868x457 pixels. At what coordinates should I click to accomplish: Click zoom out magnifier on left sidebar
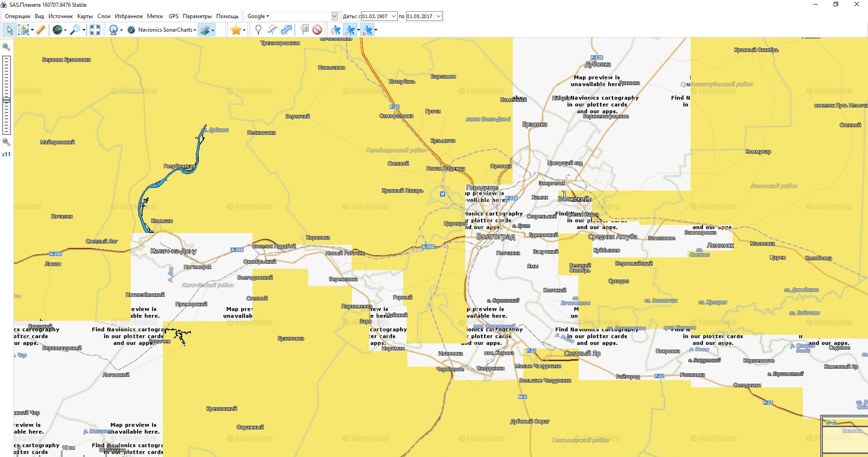pos(6,142)
